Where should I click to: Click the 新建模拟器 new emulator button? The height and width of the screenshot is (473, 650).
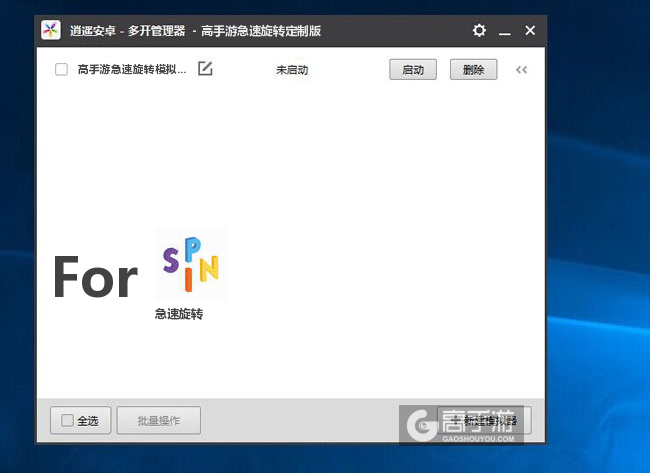coord(484,420)
